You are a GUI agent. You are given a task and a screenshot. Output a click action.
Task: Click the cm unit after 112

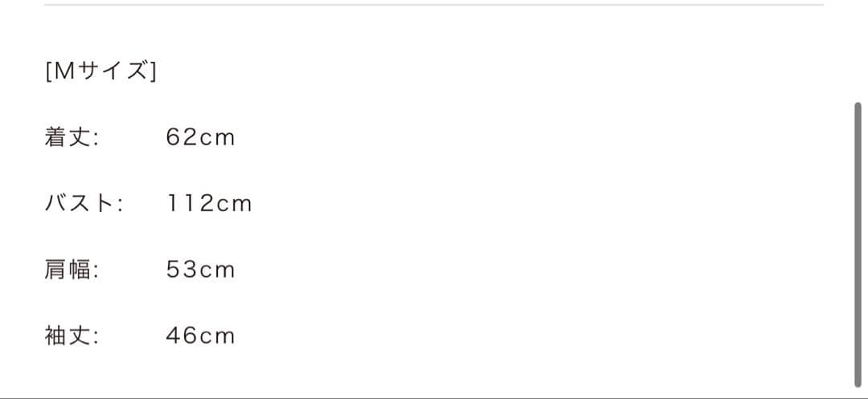click(x=234, y=205)
